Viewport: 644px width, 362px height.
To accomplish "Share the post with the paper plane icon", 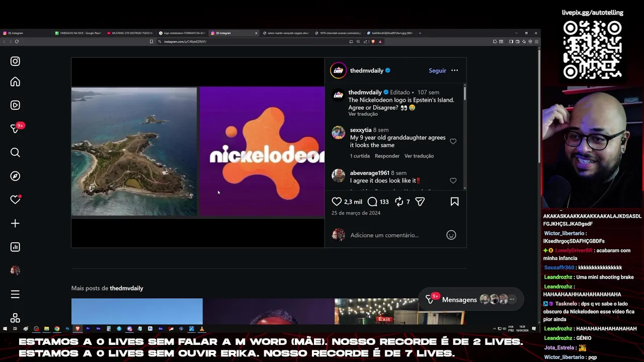I will point(420,202).
